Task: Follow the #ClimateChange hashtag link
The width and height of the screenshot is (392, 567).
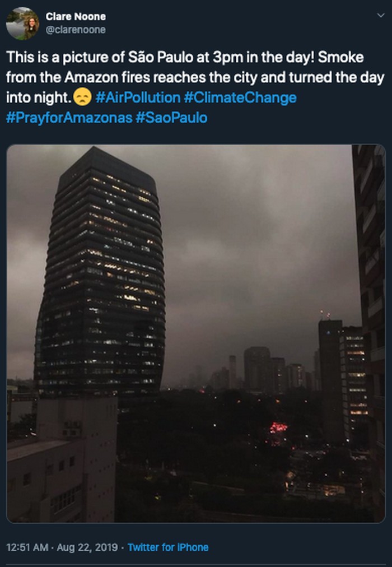Action: [x=240, y=97]
